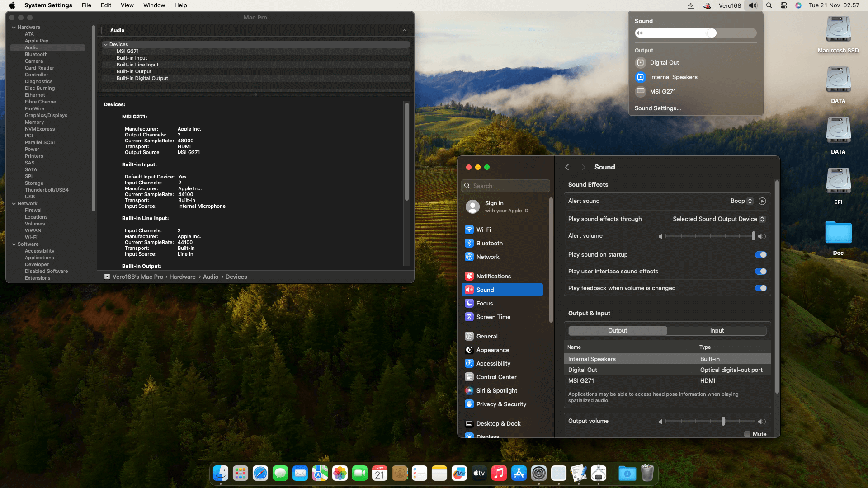Click Sound Settings… link in popup
This screenshot has width=868, height=488.
point(657,108)
